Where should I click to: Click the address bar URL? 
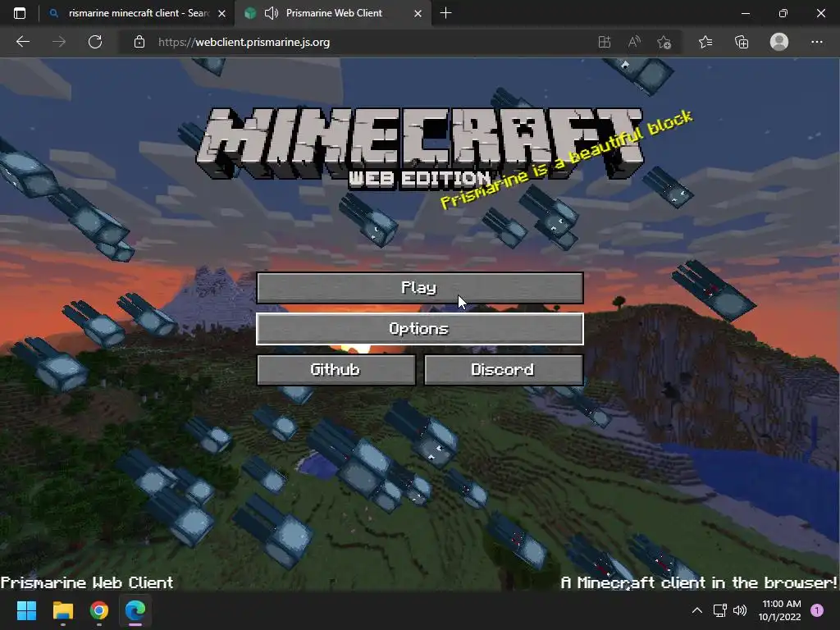(x=244, y=42)
